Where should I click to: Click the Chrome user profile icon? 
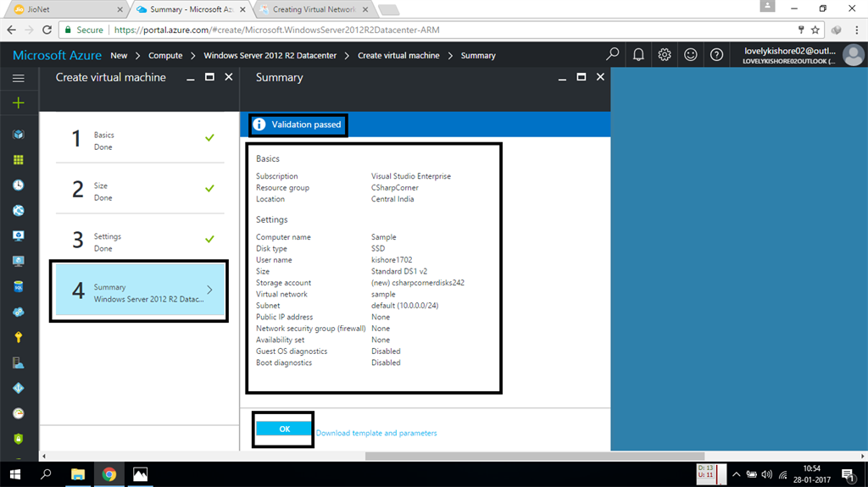point(767,6)
